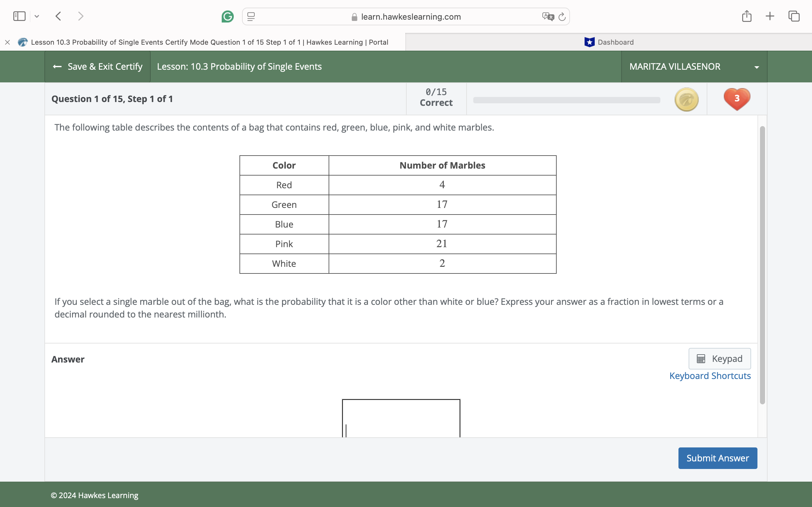Open the tab overview
812x507 pixels.
794,16
